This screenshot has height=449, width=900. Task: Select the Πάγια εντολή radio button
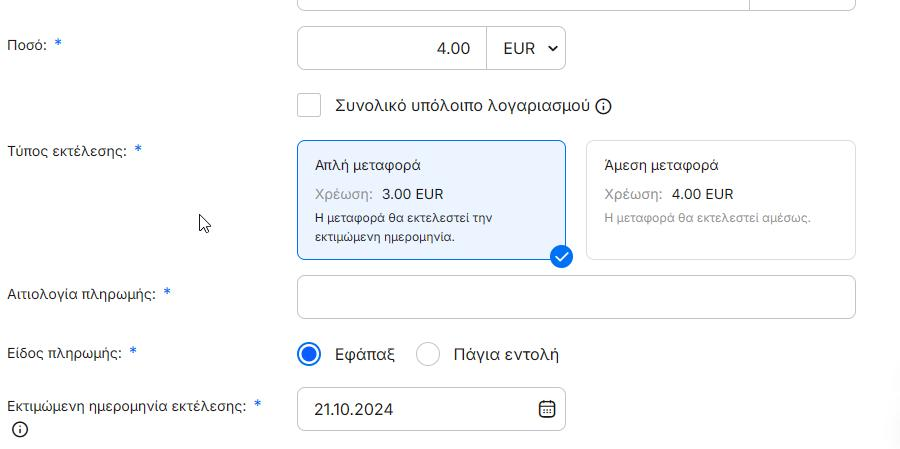tap(428, 354)
